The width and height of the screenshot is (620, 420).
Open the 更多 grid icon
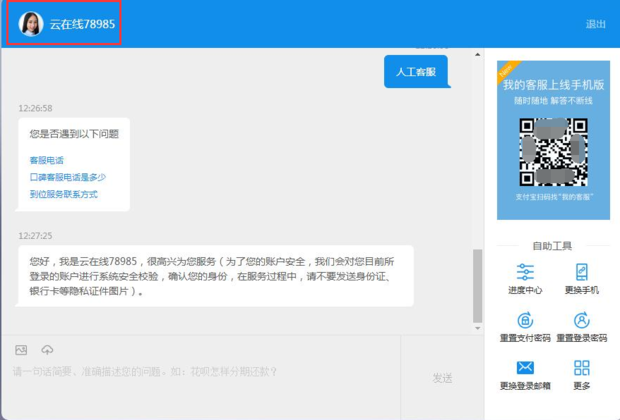pyautogui.click(x=581, y=368)
